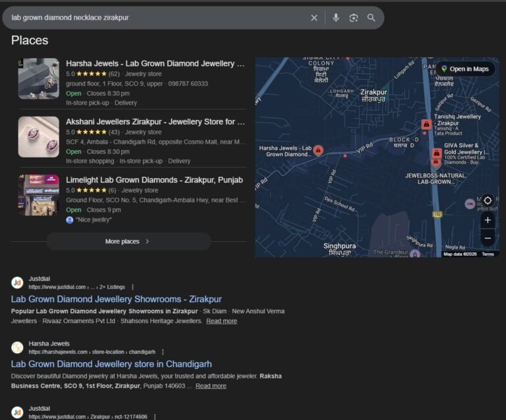Open Harsha Jewels place listing title
506x420 pixels.
155,63
